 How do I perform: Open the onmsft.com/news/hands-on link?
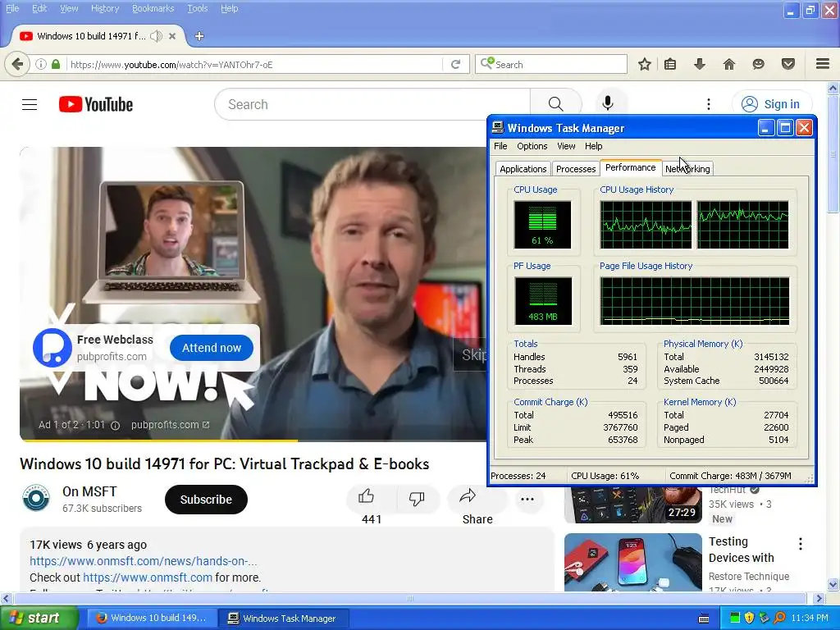(x=143, y=561)
